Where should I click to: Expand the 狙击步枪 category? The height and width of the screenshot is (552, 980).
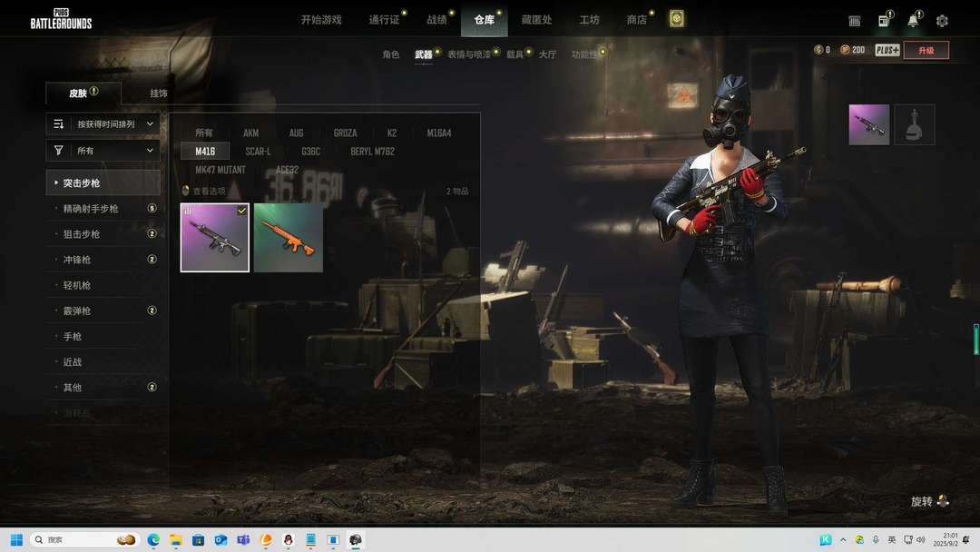tap(103, 234)
